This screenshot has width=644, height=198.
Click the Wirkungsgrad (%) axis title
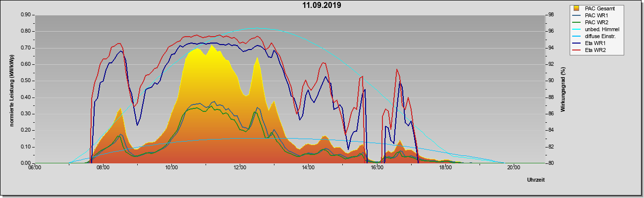pyautogui.click(x=563, y=89)
